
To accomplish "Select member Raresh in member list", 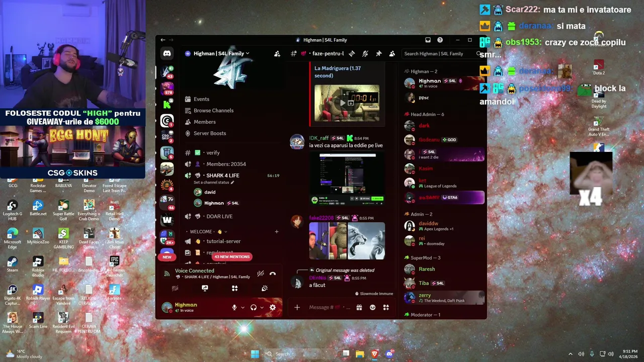I will tap(427, 269).
